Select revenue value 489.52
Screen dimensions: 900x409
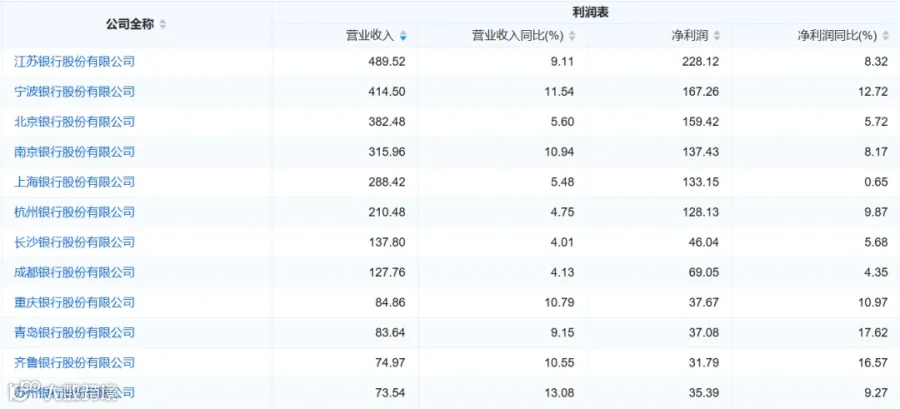tap(387, 61)
